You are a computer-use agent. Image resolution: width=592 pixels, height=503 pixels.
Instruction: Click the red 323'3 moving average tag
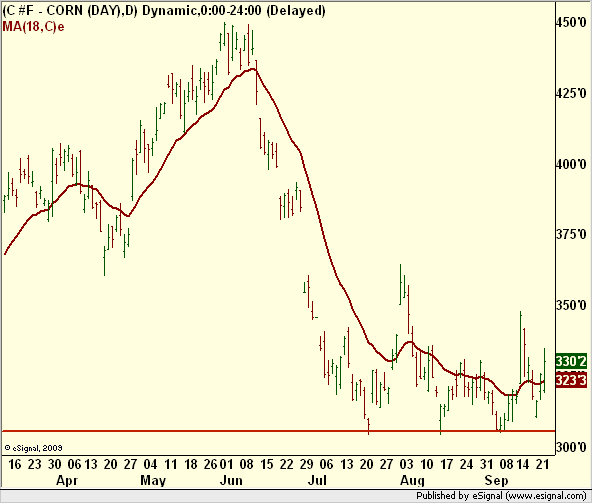click(x=571, y=380)
